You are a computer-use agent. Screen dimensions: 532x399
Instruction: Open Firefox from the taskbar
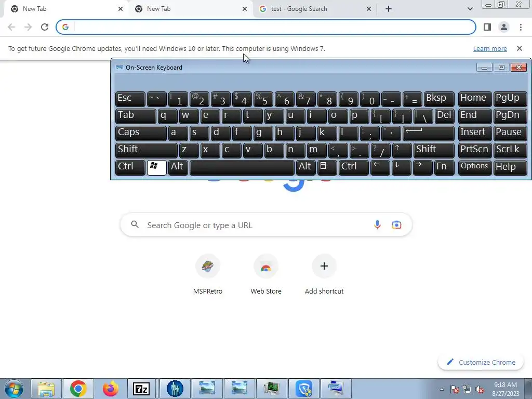coord(110,389)
